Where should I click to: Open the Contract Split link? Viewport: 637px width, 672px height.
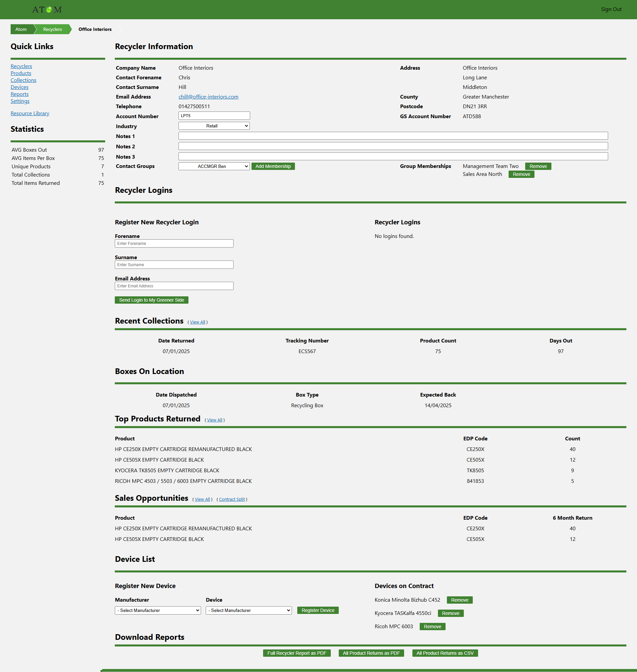tap(232, 499)
